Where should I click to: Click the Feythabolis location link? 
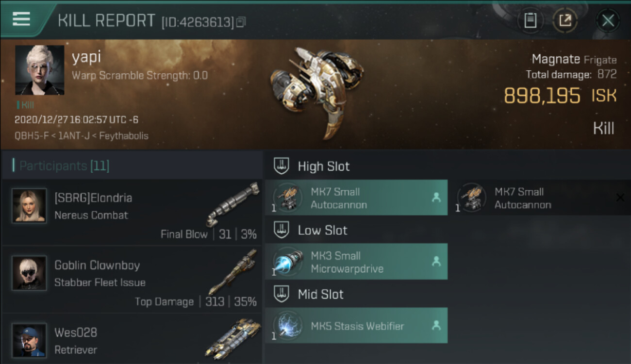(124, 136)
